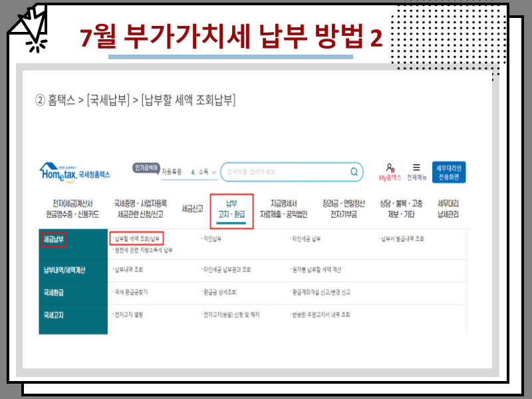Open 원천세 관련 지방소득세 납부 link
532x399 pixels.
click(143, 250)
